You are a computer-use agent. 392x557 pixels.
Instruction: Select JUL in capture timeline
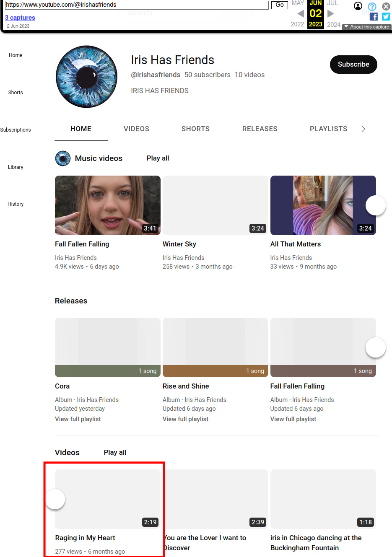(x=332, y=3)
